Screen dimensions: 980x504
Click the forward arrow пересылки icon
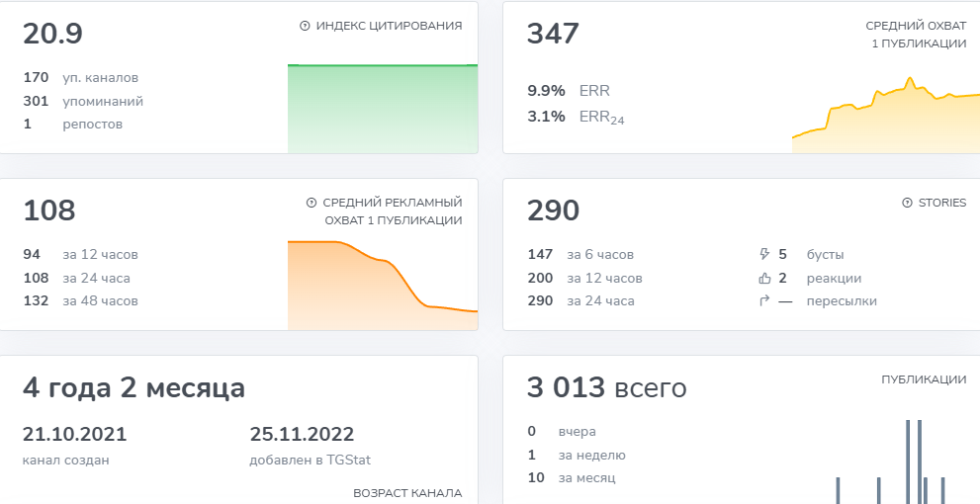(762, 301)
